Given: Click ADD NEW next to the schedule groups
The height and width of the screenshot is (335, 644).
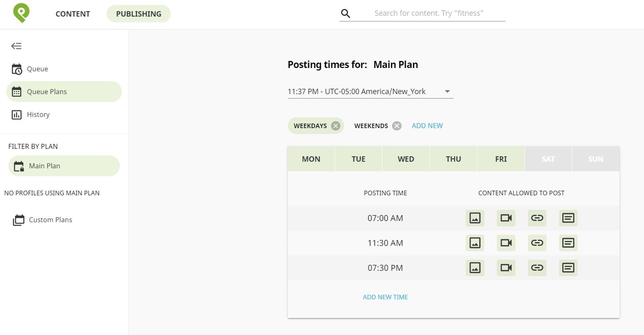Looking at the screenshot, I should point(427,125).
